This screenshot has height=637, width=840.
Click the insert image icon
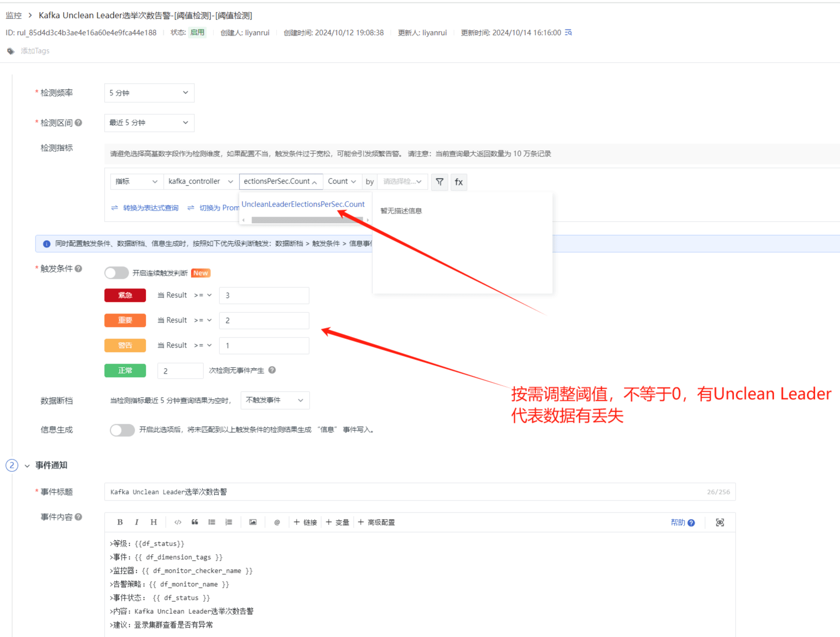pos(253,522)
